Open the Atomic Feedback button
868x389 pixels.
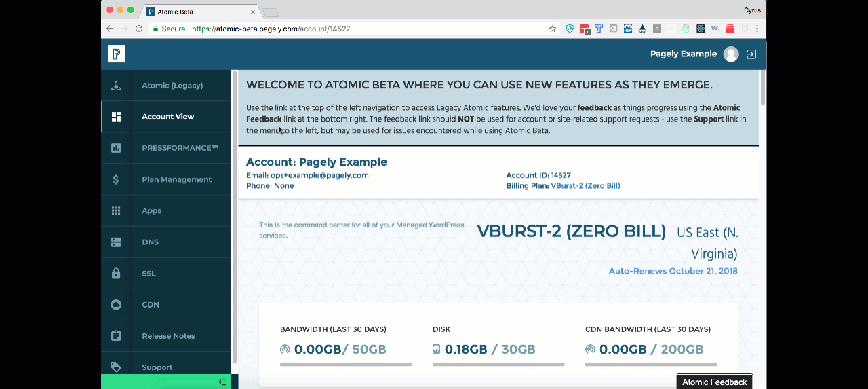[715, 382]
